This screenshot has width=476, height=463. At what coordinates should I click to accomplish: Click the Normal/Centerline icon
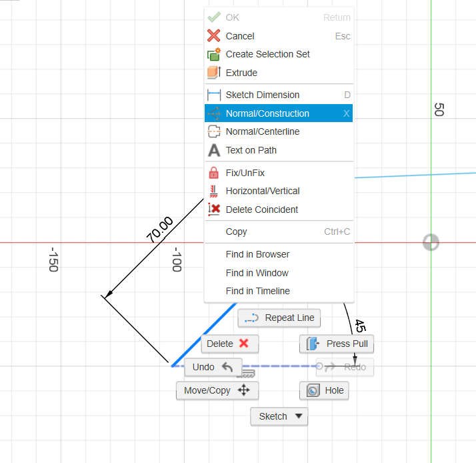214,131
